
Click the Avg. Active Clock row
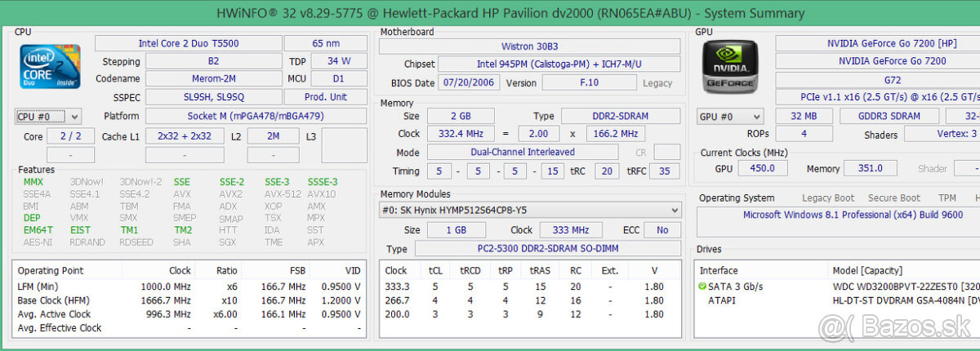click(x=189, y=314)
